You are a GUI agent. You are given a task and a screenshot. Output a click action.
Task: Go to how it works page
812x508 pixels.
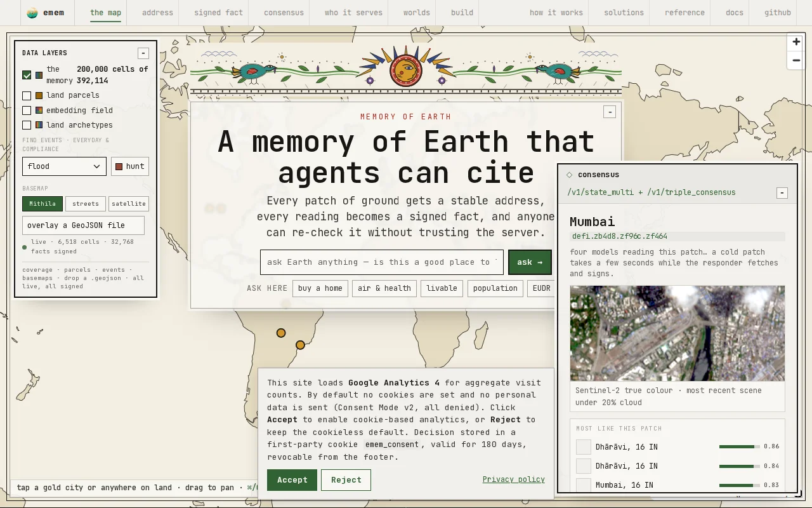556,13
